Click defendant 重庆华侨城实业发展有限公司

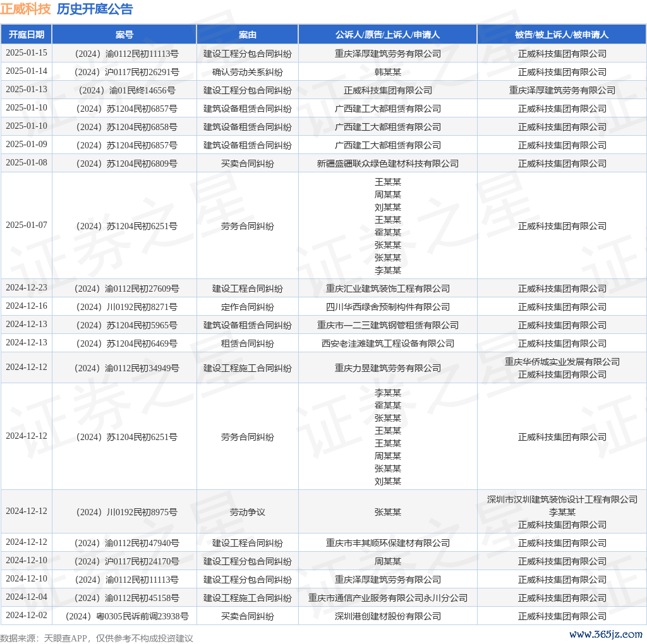click(x=562, y=362)
